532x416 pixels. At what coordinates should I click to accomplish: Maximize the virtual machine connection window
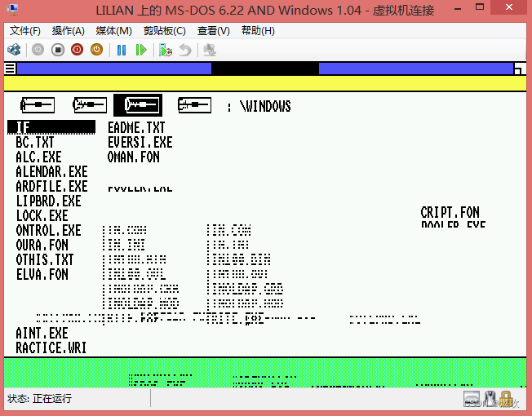[x=480, y=7]
